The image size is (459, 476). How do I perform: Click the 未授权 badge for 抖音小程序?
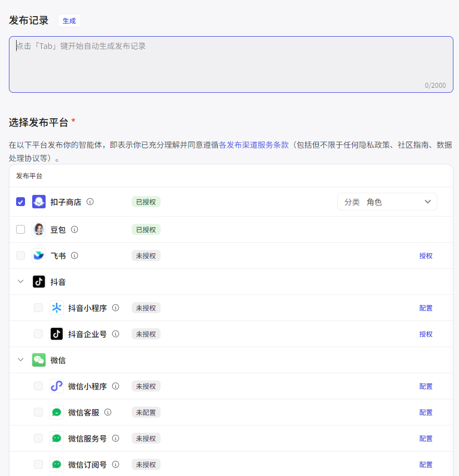pos(146,308)
